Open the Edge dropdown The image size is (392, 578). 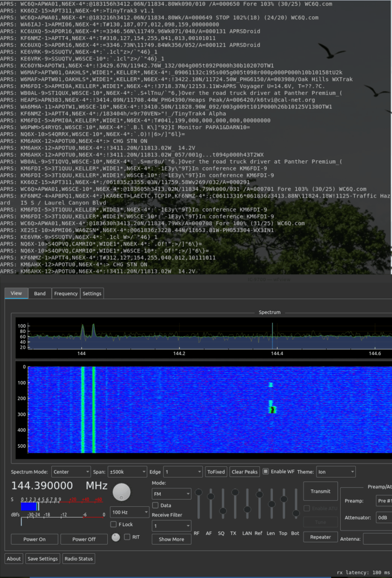[x=183, y=471]
